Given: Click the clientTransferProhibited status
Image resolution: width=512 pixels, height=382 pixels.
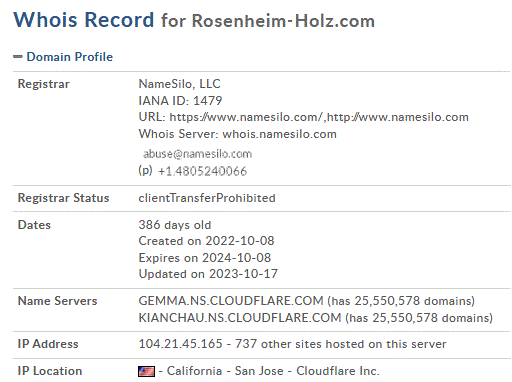Looking at the screenshot, I should point(207,198).
